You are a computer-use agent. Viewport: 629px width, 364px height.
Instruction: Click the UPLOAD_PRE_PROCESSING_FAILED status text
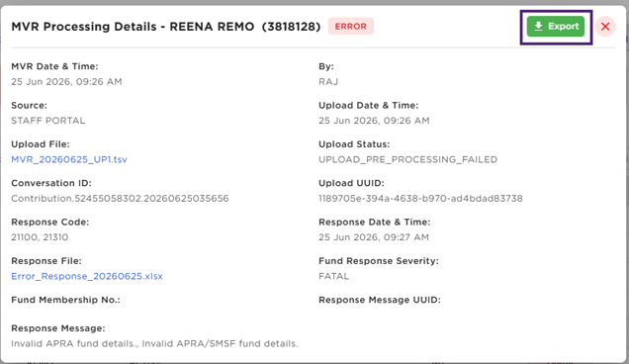coord(408,159)
